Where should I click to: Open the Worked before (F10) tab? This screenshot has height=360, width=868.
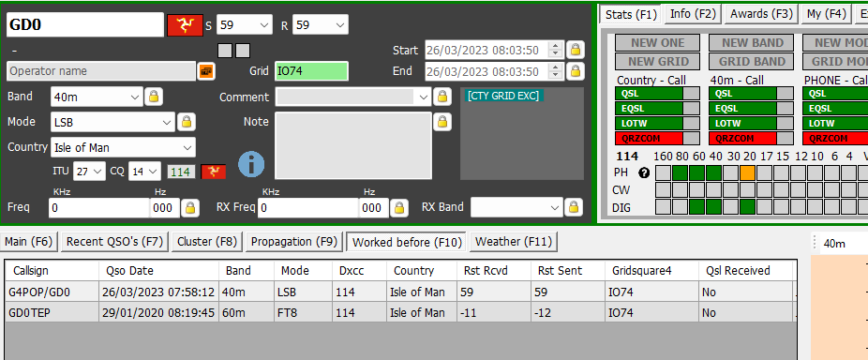coord(407,242)
